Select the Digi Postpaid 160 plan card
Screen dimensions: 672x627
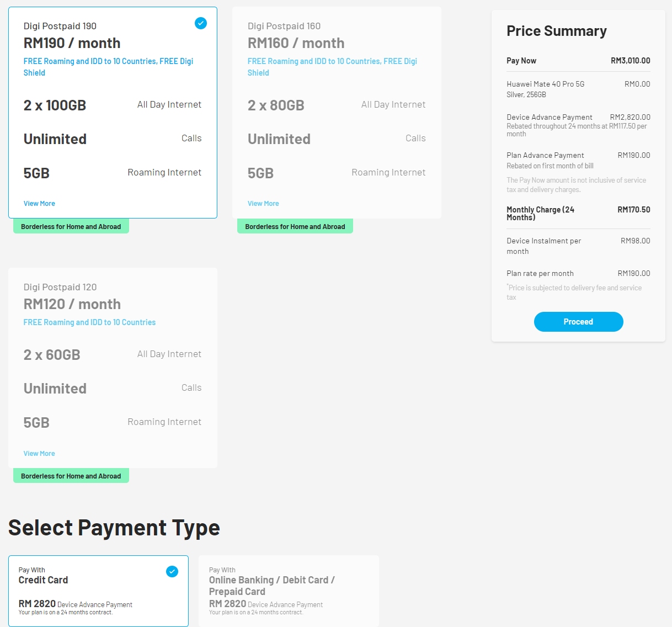(x=337, y=138)
